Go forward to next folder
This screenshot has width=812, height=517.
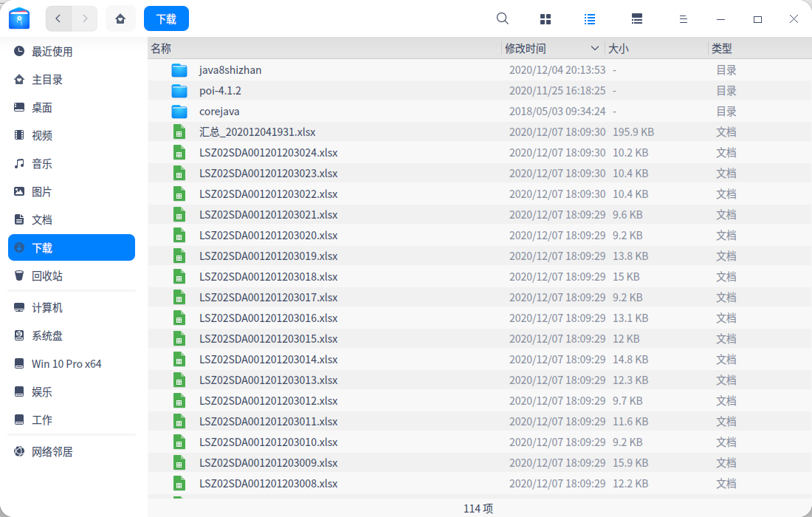tap(84, 18)
